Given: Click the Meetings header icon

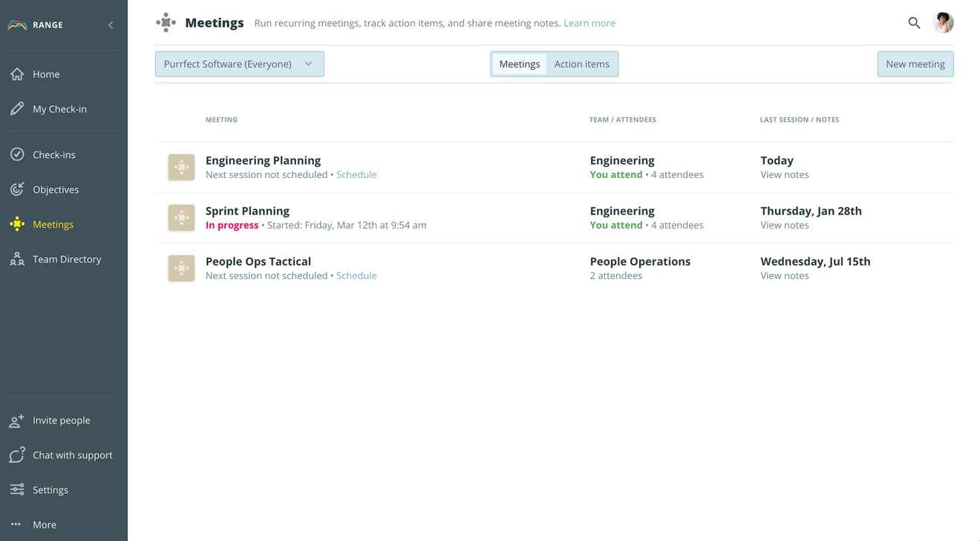Looking at the screenshot, I should (x=166, y=23).
